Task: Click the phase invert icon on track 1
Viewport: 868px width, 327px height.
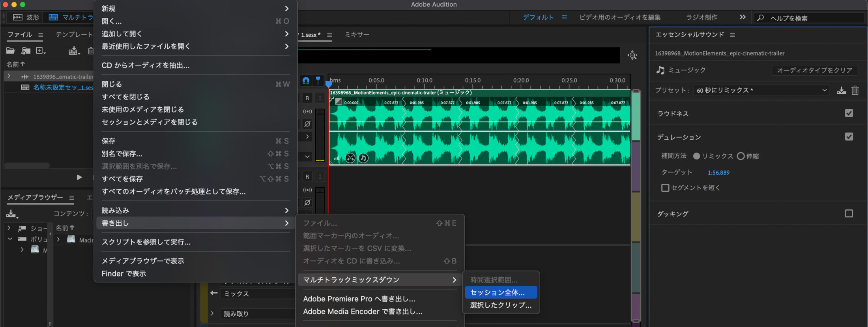Action: 307,124
